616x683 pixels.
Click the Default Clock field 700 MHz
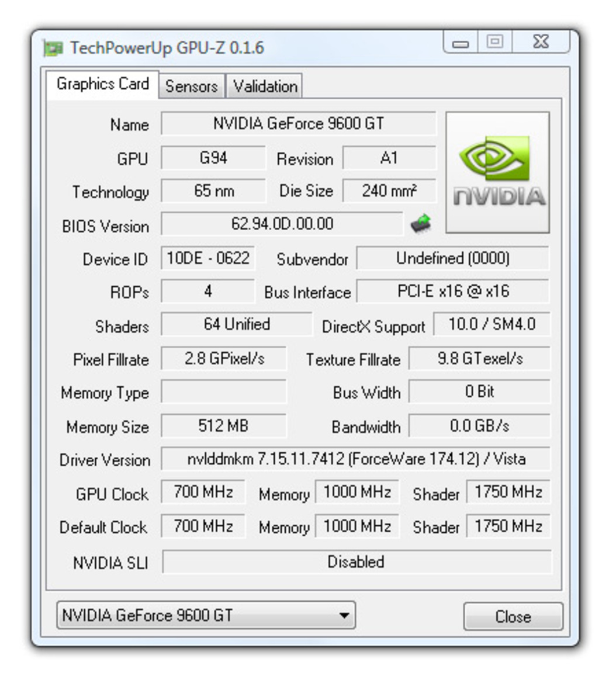click(203, 526)
